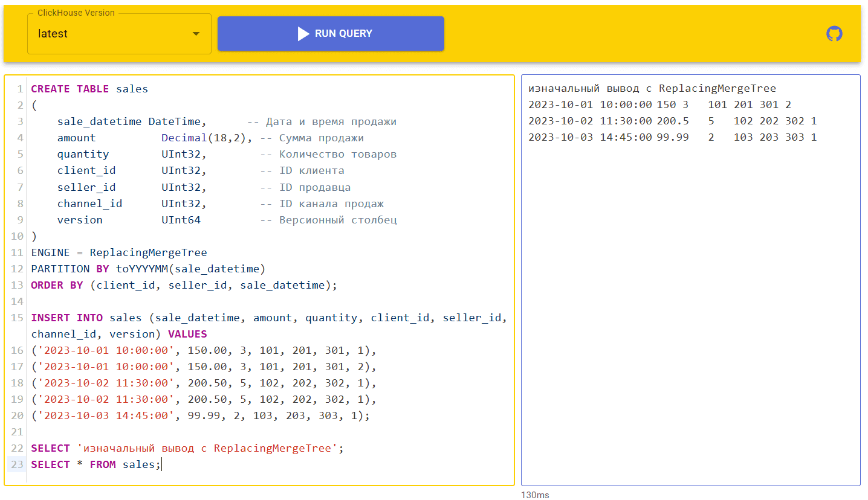This screenshot has width=868, height=500.
Task: Click the ORDER BY clause line
Action: pyautogui.click(x=184, y=285)
